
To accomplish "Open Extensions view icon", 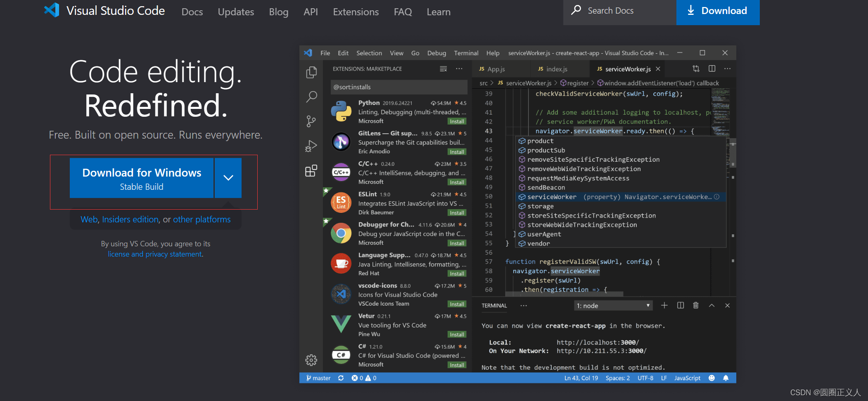I will (x=311, y=170).
